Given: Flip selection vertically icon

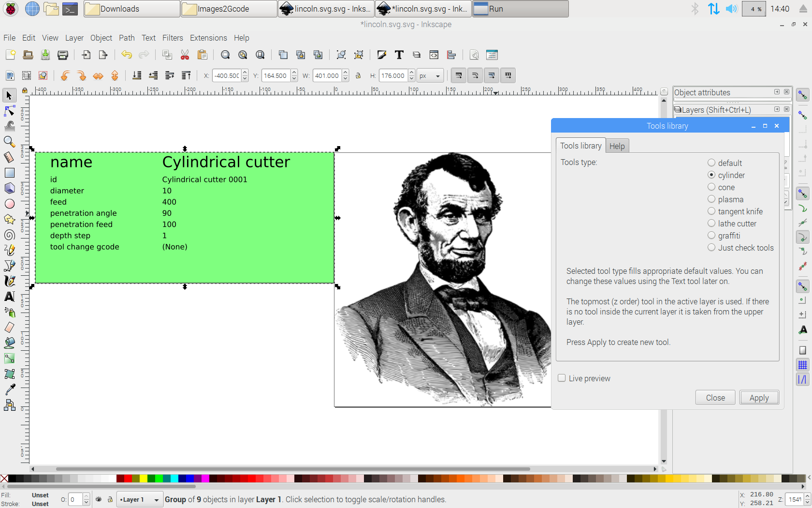Looking at the screenshot, I should [115, 75].
